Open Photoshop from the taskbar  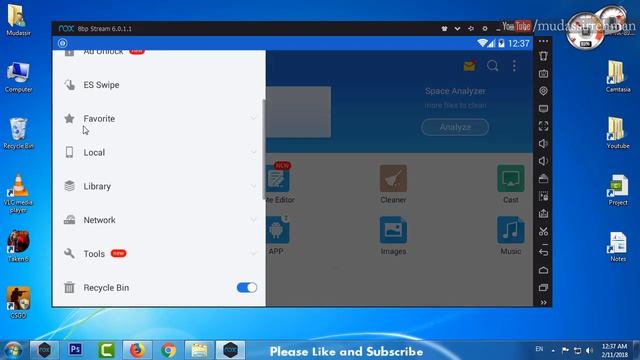pos(76,350)
